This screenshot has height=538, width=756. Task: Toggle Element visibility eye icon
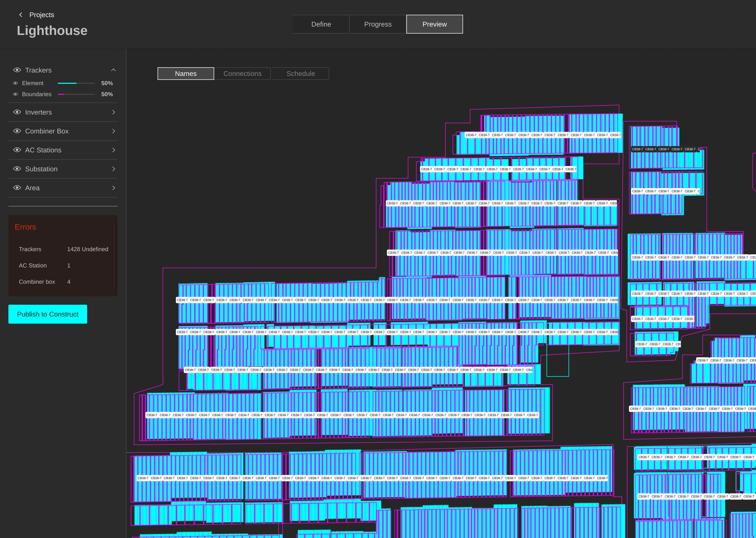(15, 83)
